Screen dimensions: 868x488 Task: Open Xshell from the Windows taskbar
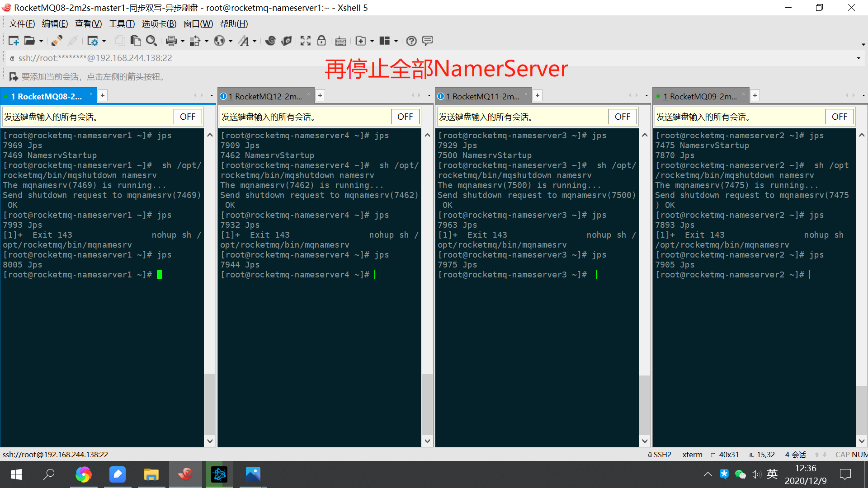pyautogui.click(x=185, y=474)
